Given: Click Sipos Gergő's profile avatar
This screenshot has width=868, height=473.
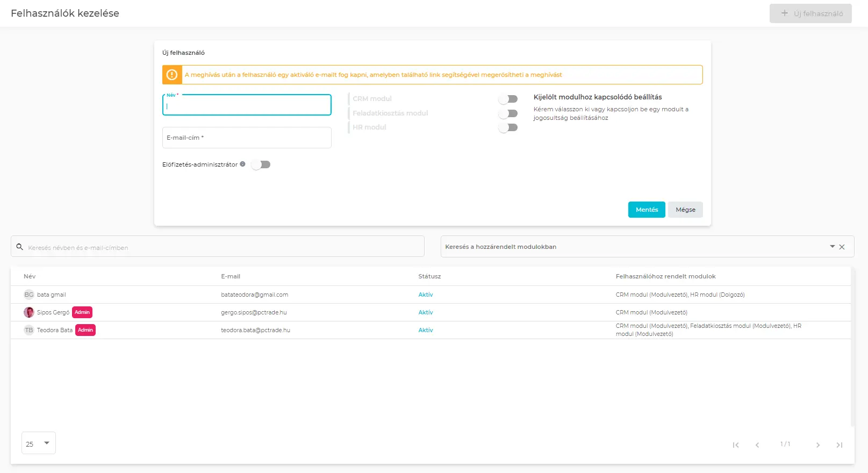Looking at the screenshot, I should (x=29, y=312).
